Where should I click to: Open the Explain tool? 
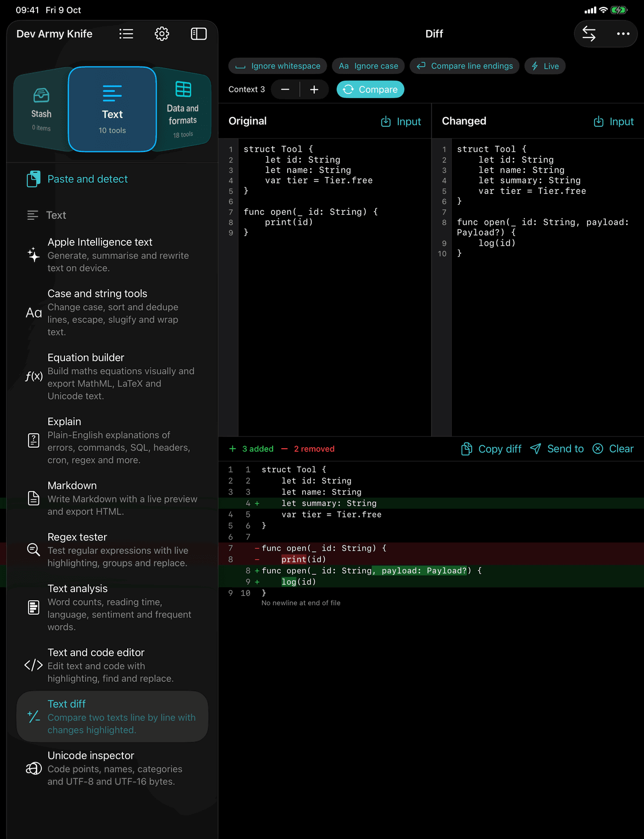(112, 440)
